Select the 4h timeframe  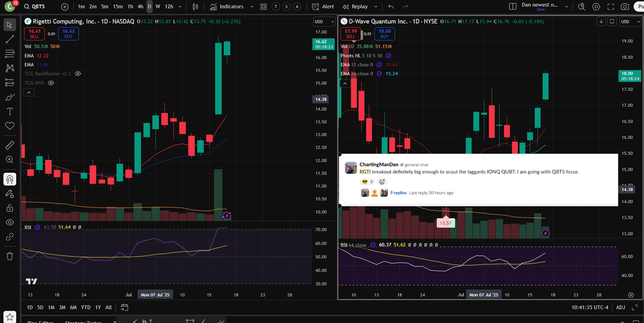(x=140, y=7)
